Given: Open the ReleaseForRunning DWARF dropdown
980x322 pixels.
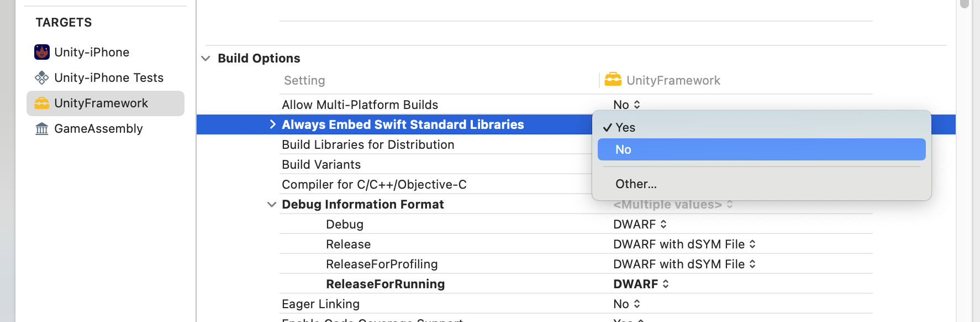Looking at the screenshot, I should coord(641,284).
